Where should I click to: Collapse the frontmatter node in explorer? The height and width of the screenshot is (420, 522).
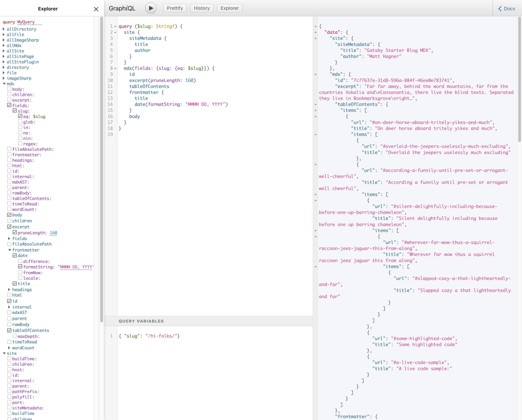(9, 250)
